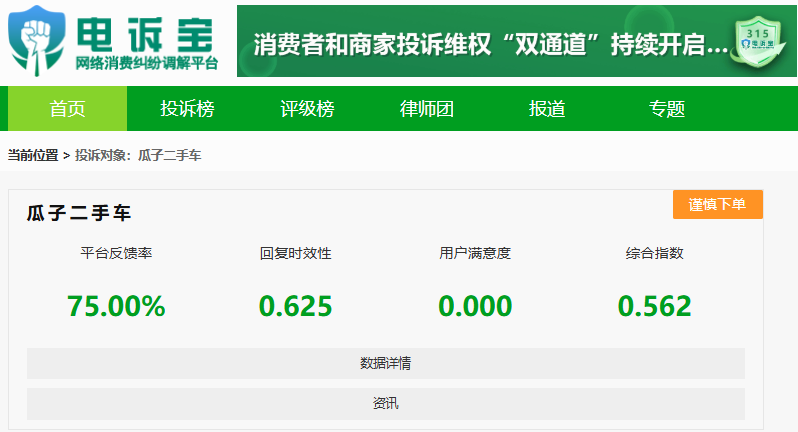798x432 pixels.
Task: Open the 专题 navigation item
Action: click(666, 108)
